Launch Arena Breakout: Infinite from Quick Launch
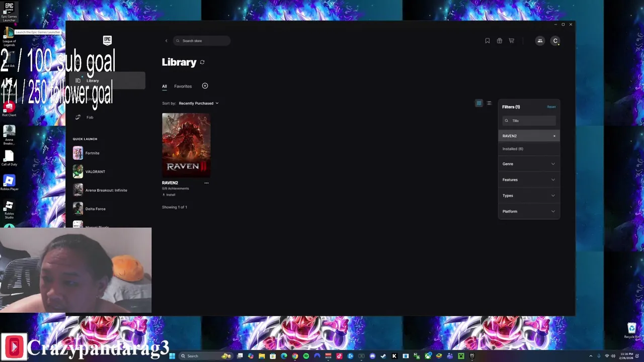Image resolution: width=644 pixels, height=362 pixels. [x=100, y=190]
